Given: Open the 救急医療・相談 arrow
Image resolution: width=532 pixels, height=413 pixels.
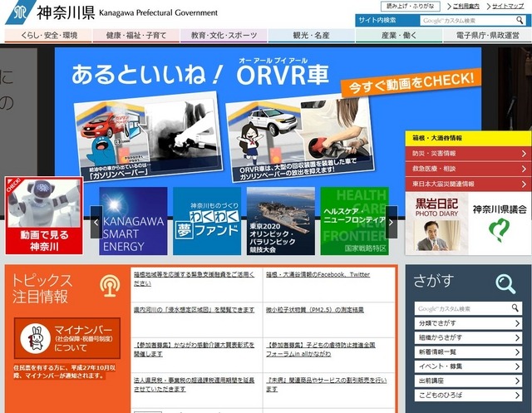Looking at the screenshot, I should (524, 169).
